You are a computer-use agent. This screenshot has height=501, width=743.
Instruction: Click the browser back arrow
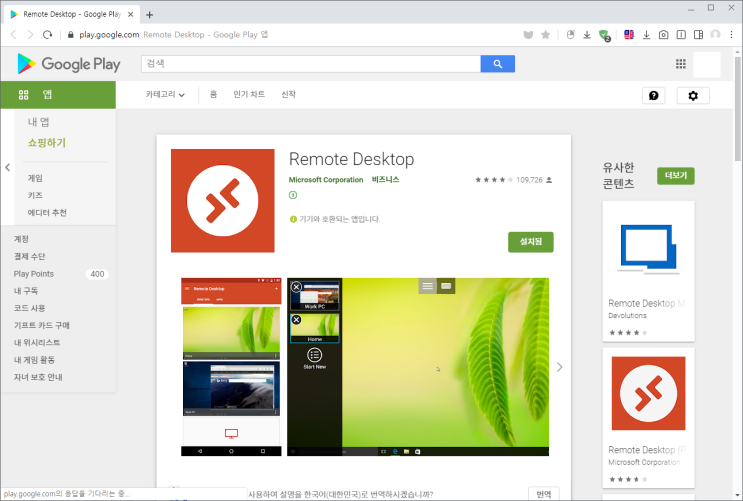(x=13, y=35)
